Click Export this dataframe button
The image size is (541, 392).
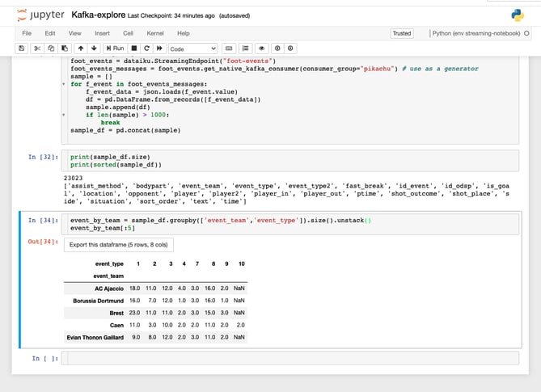[119, 245]
